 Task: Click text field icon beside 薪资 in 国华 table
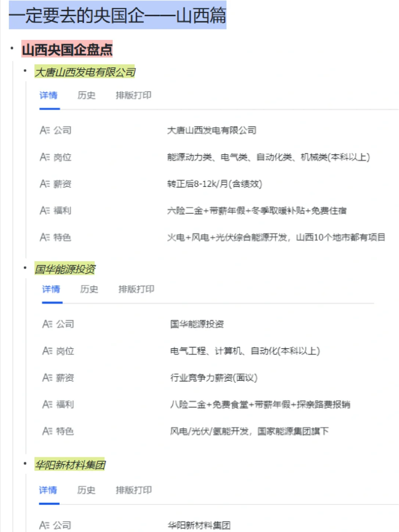pos(47,378)
